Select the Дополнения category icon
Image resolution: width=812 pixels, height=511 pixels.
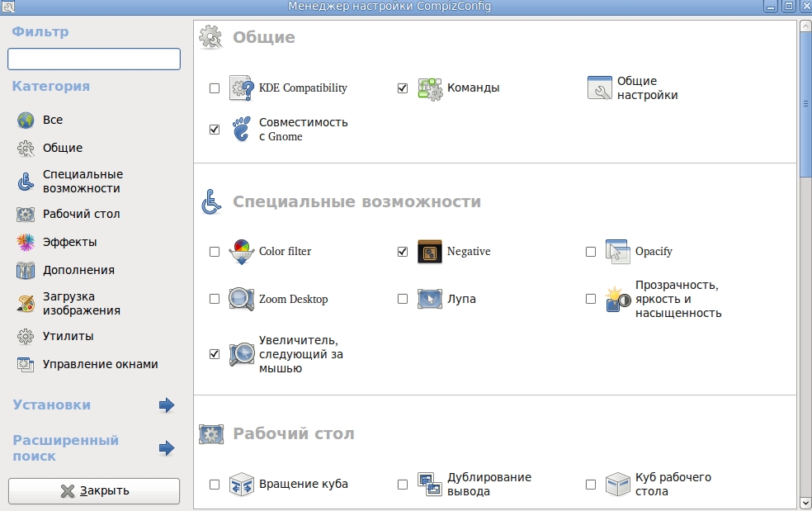[26, 271]
